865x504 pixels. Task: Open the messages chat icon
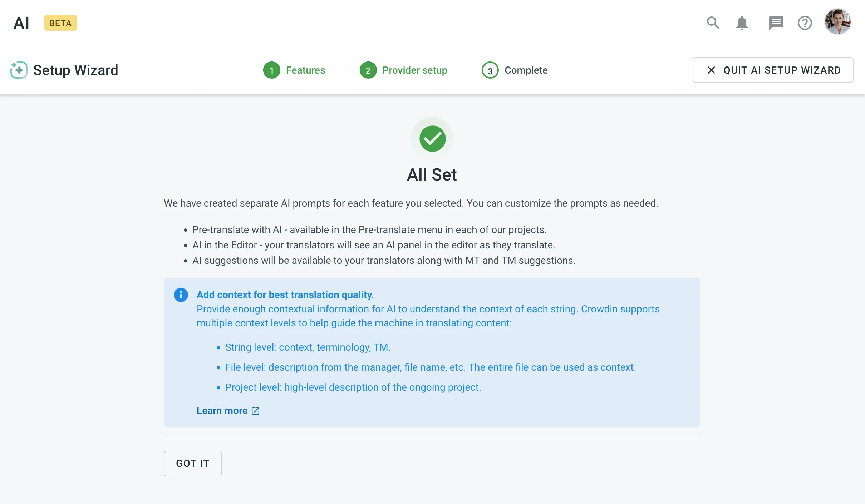(776, 23)
